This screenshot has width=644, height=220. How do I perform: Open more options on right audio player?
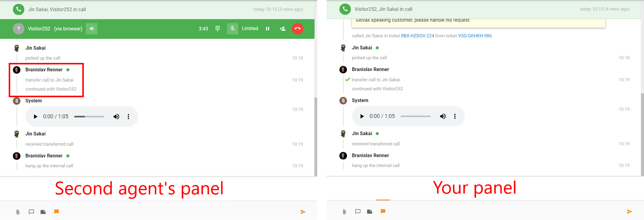(455, 116)
